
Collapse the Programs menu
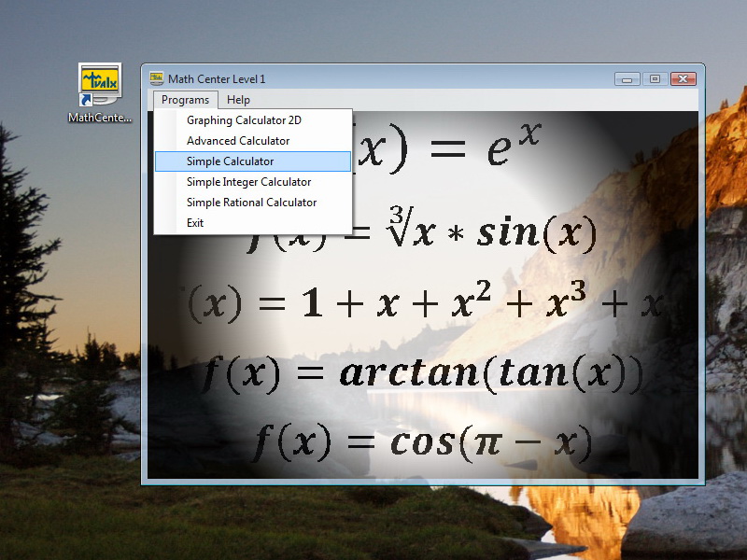click(185, 100)
